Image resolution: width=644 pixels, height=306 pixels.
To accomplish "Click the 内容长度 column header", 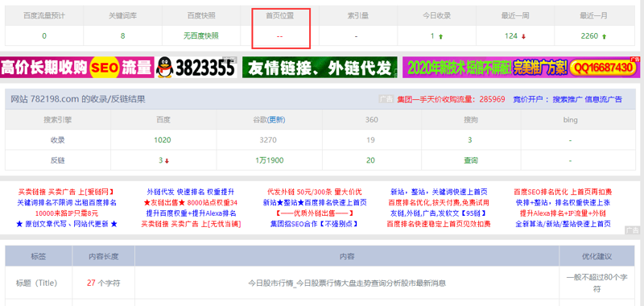I will pyautogui.click(x=104, y=256).
